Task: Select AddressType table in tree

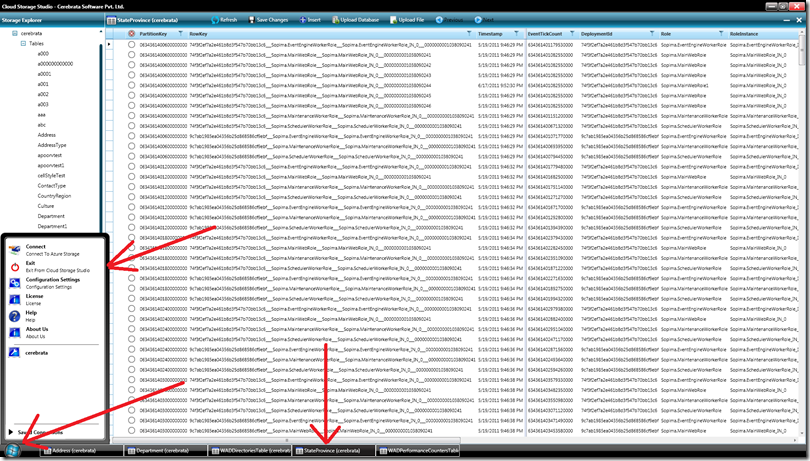Action: tap(52, 145)
